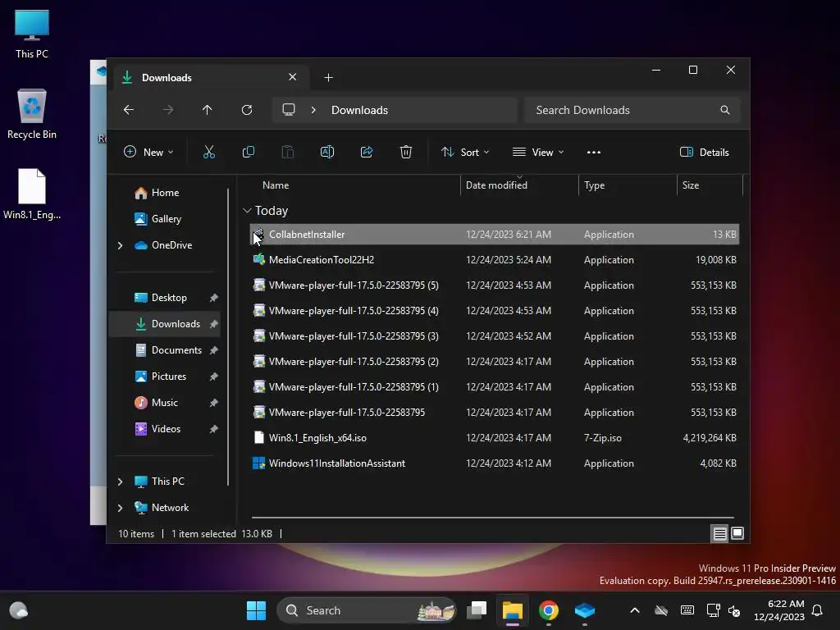Go forward with the right arrow

(x=168, y=110)
